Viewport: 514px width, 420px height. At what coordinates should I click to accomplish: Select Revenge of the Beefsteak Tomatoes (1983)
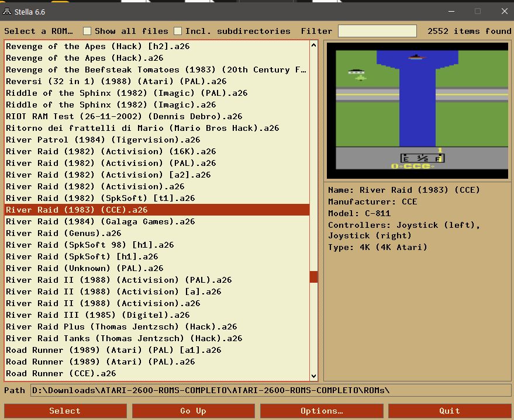(157, 70)
